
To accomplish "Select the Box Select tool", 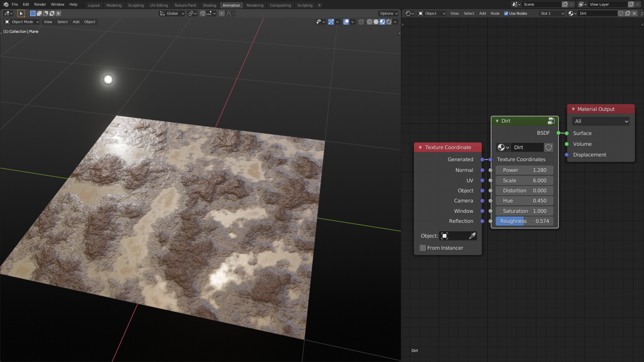I will (x=32, y=13).
